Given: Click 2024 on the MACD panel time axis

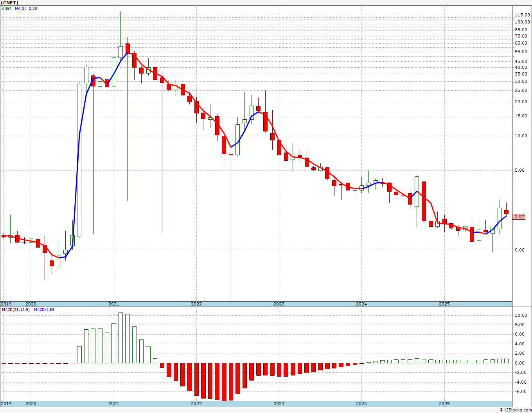Looking at the screenshot, I should pyautogui.click(x=361, y=404).
